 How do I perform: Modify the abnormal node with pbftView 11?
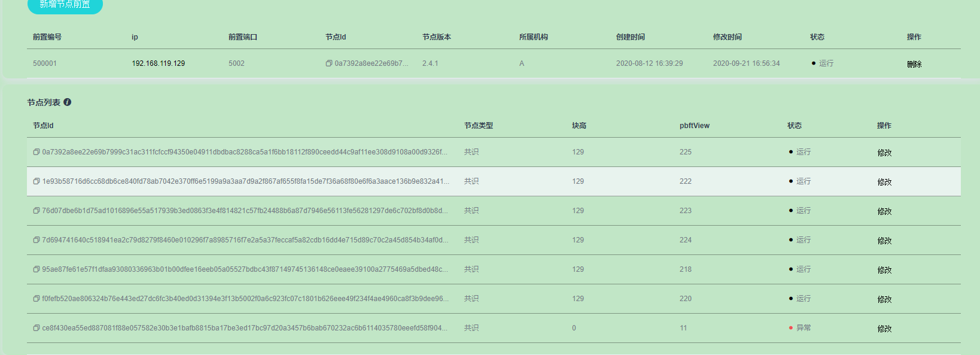884,329
